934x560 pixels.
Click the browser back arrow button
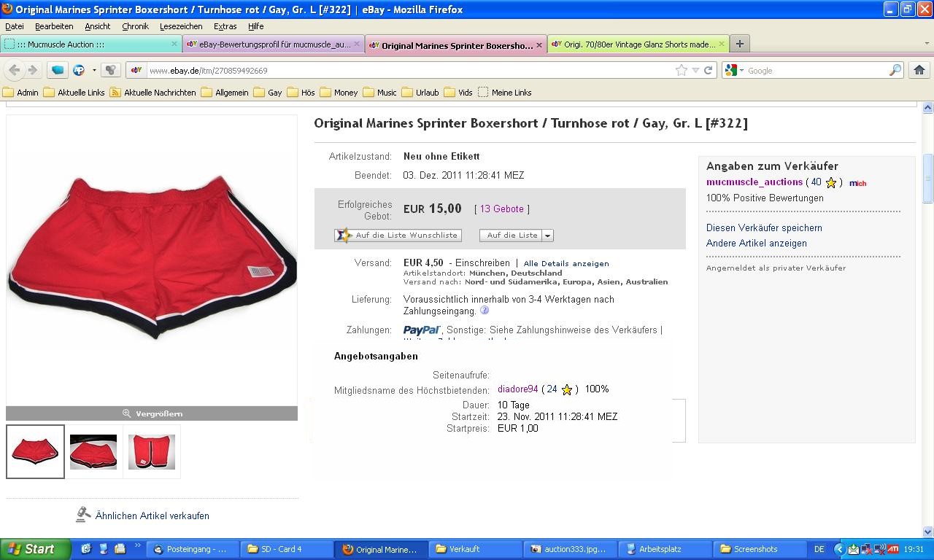tap(15, 70)
